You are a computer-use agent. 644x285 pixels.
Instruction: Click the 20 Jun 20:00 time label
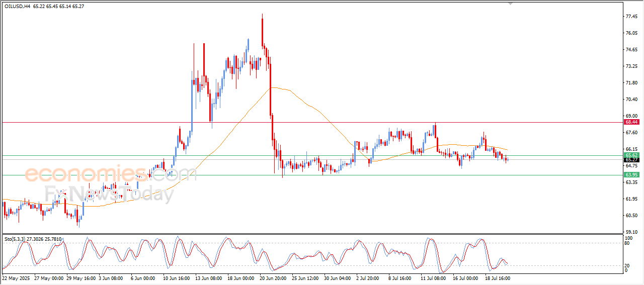pos(273,277)
